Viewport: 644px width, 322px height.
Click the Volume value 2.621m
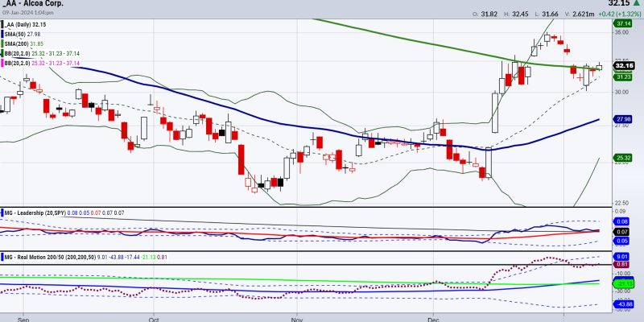584,14
